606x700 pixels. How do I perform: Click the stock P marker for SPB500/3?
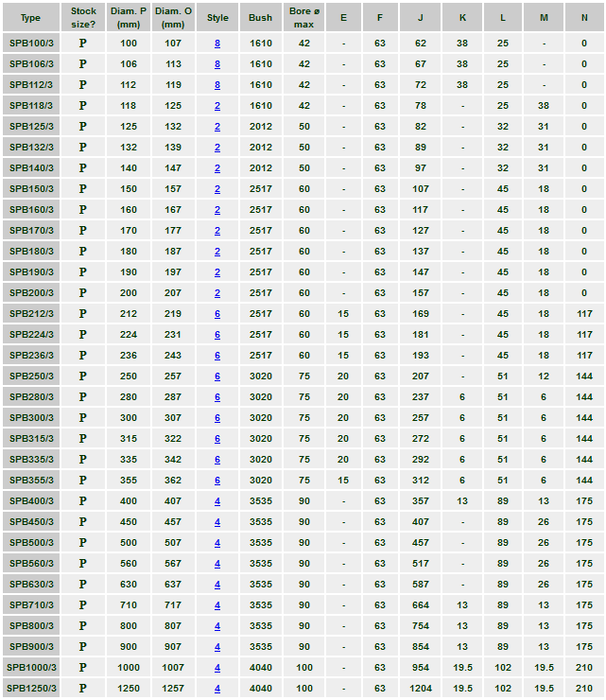coord(83,543)
